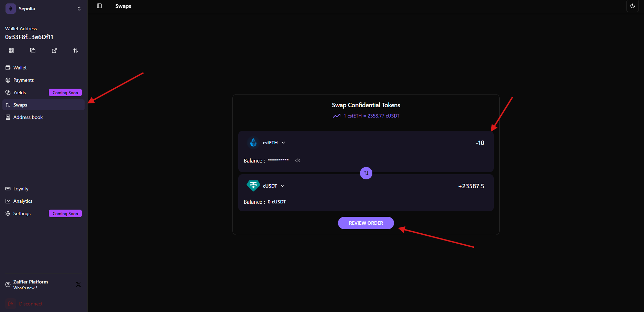Open the Payments page

(x=23, y=80)
